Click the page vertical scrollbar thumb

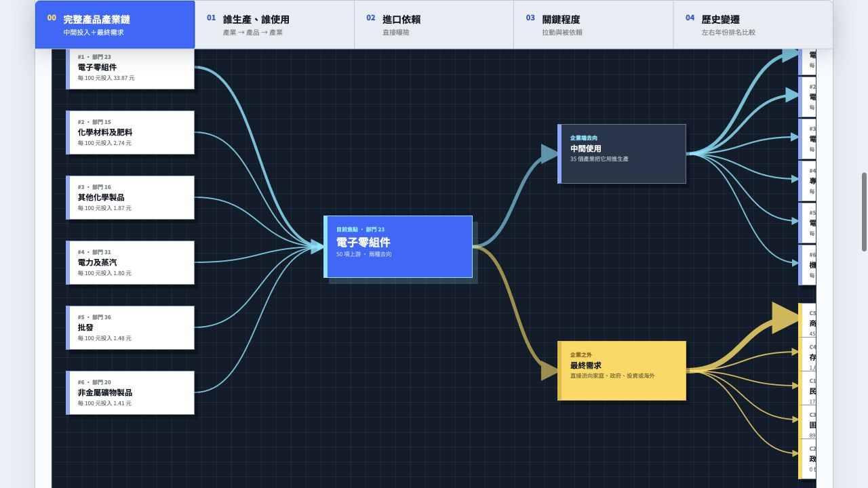click(864, 212)
